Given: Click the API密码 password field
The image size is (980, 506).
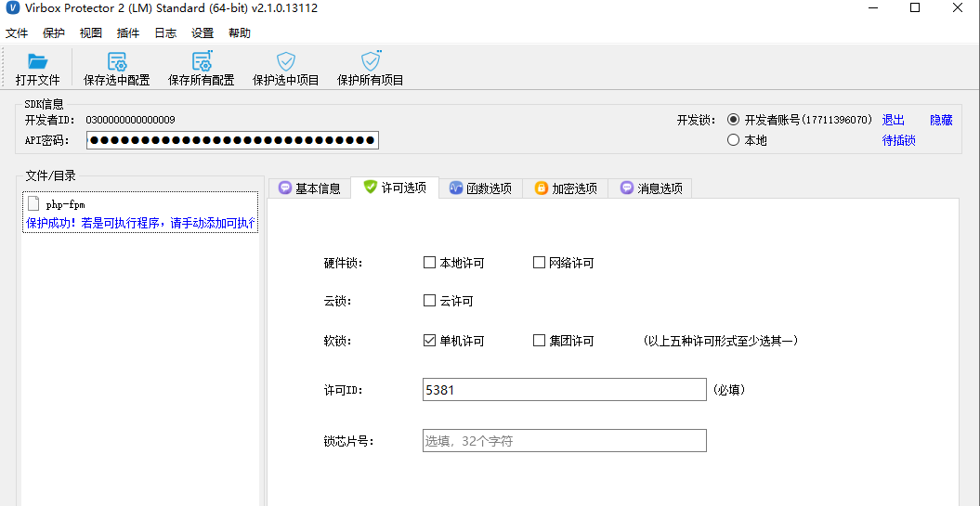Looking at the screenshot, I should [232, 140].
